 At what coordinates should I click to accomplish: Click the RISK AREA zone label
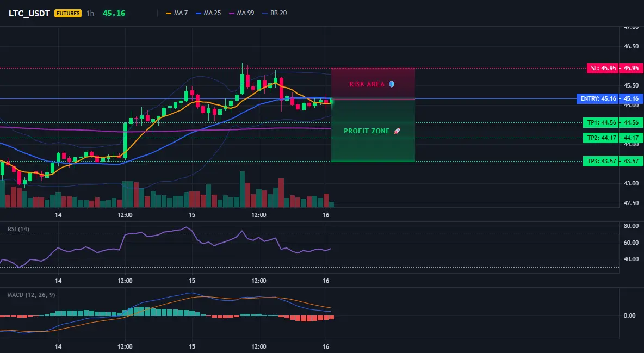click(367, 84)
